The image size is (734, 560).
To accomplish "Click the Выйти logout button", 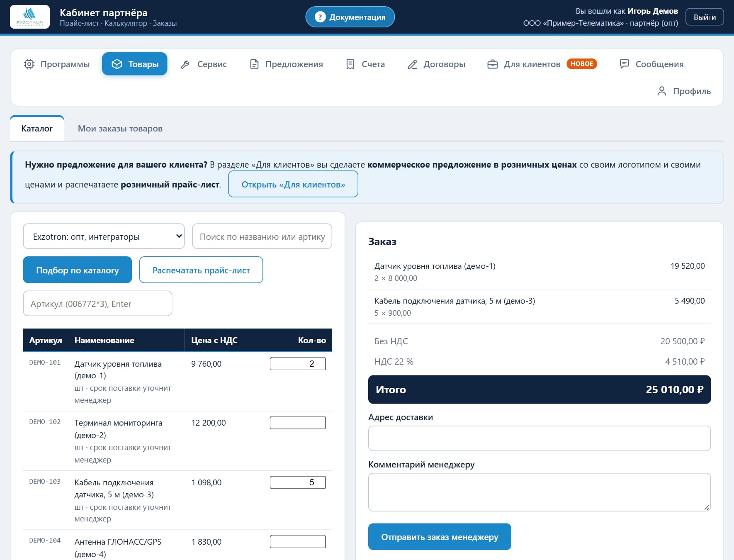I will [x=705, y=17].
